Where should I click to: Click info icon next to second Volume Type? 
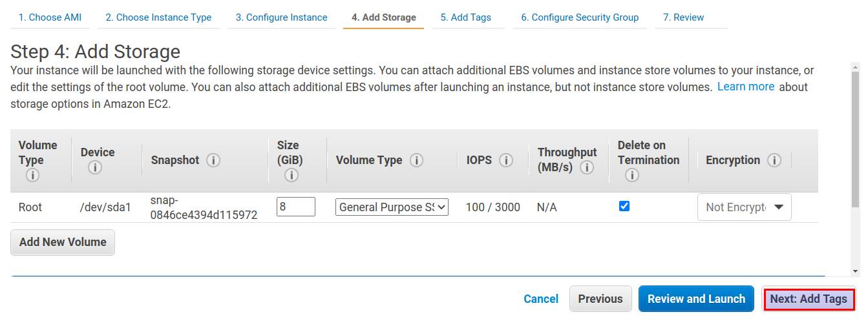tap(417, 160)
